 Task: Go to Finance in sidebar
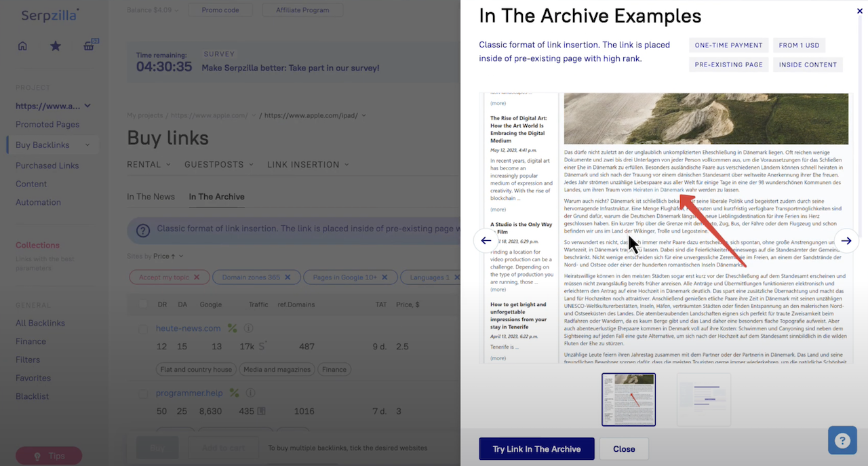[31, 341]
